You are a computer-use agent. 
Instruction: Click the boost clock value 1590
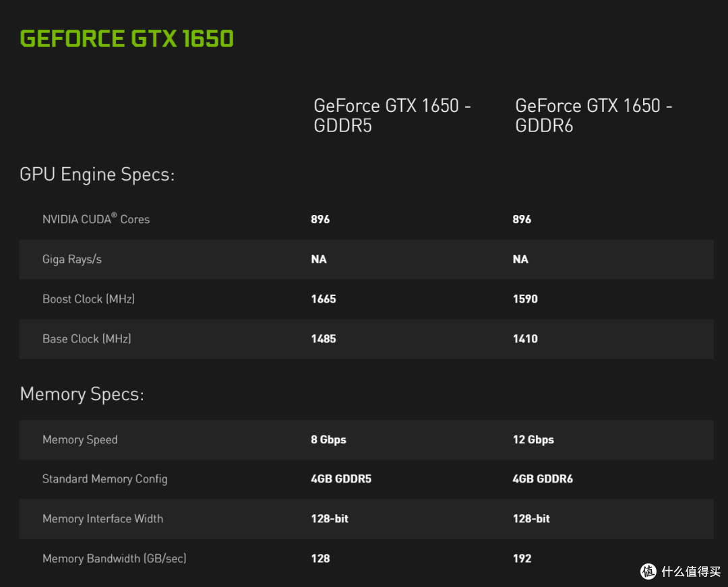tap(525, 299)
